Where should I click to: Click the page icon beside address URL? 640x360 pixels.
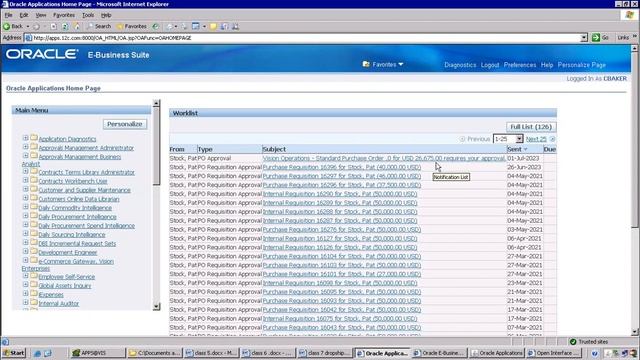pyautogui.click(x=28, y=38)
